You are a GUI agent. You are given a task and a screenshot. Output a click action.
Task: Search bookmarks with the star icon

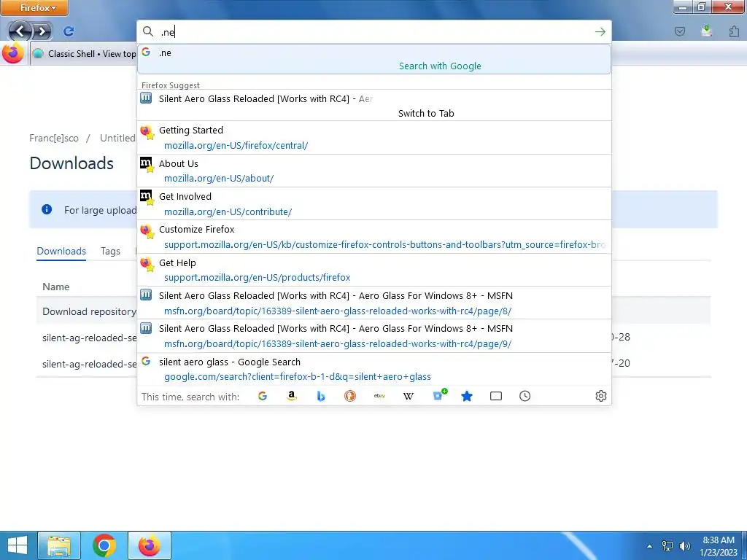point(467,396)
